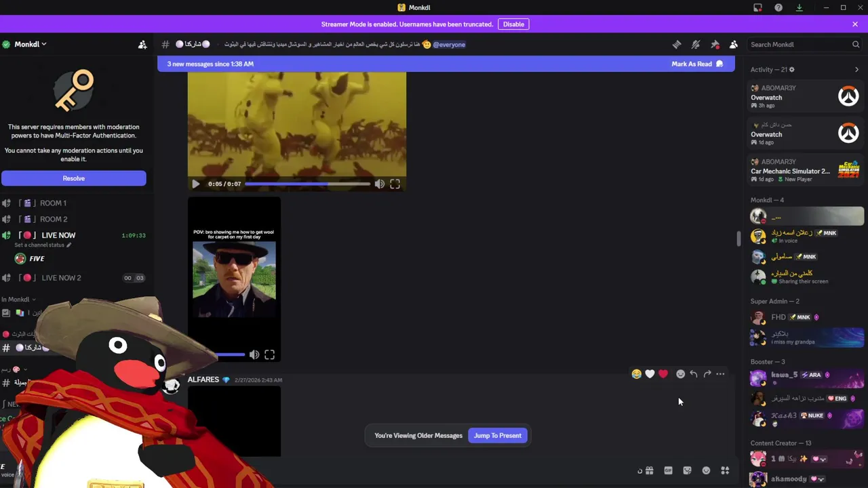Forward the message via arrow icon
Screen dimensions: 868x488
[707, 374]
